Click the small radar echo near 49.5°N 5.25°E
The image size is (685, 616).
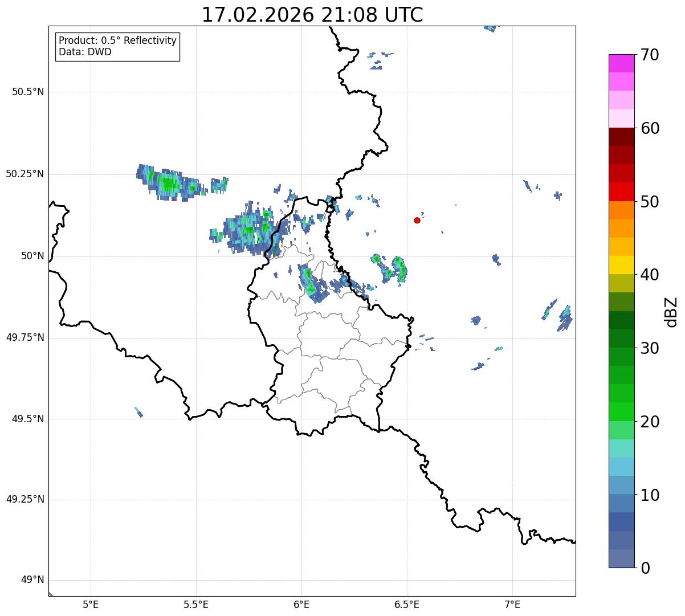[139, 413]
